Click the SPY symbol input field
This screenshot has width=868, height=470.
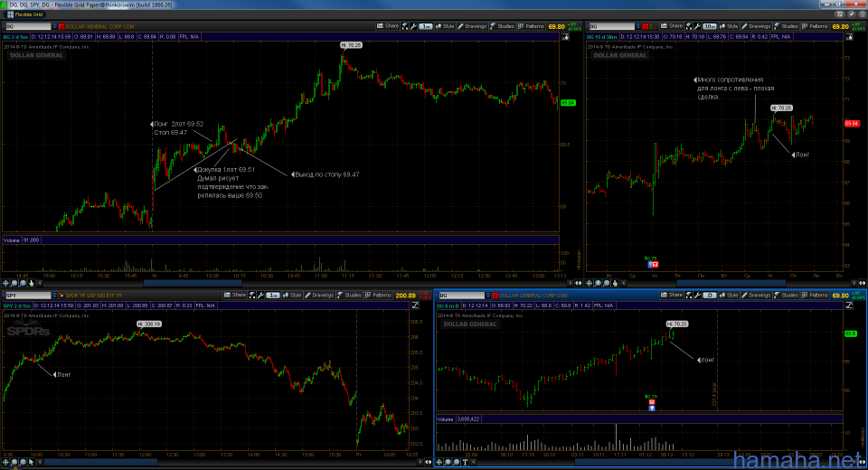tap(28, 295)
